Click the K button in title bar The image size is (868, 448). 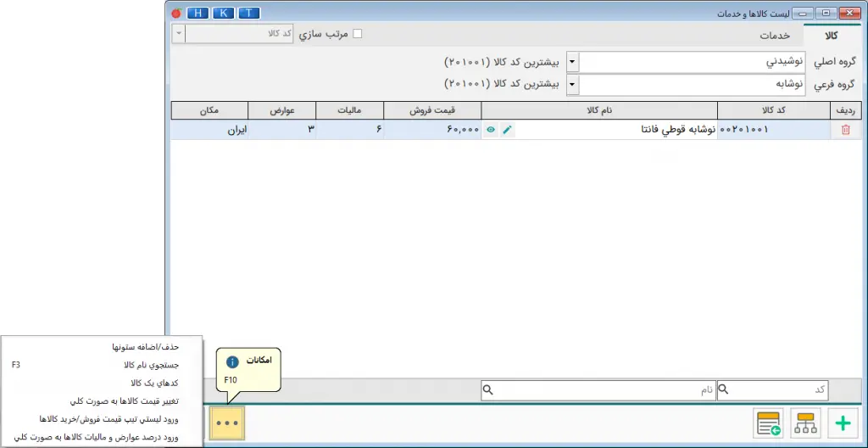pos(223,13)
